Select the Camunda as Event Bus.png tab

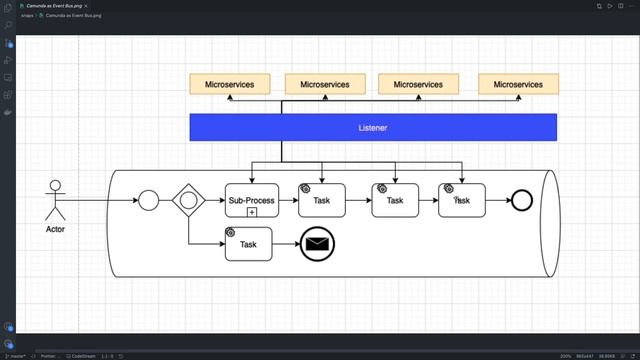pos(54,6)
